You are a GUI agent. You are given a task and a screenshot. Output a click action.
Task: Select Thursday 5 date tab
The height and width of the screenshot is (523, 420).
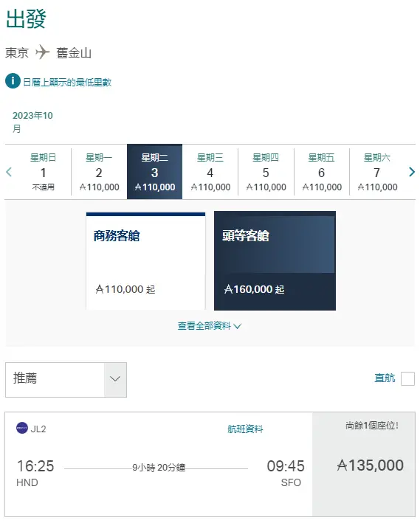(x=266, y=172)
